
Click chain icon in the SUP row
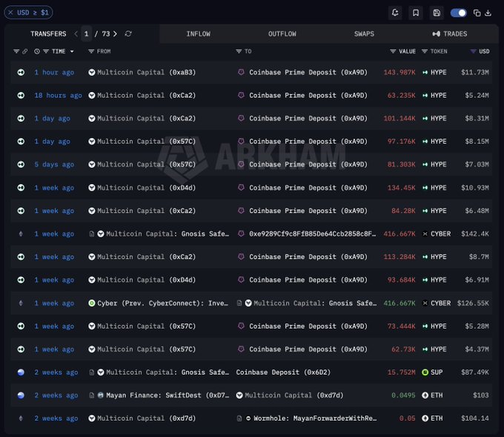(x=21, y=372)
